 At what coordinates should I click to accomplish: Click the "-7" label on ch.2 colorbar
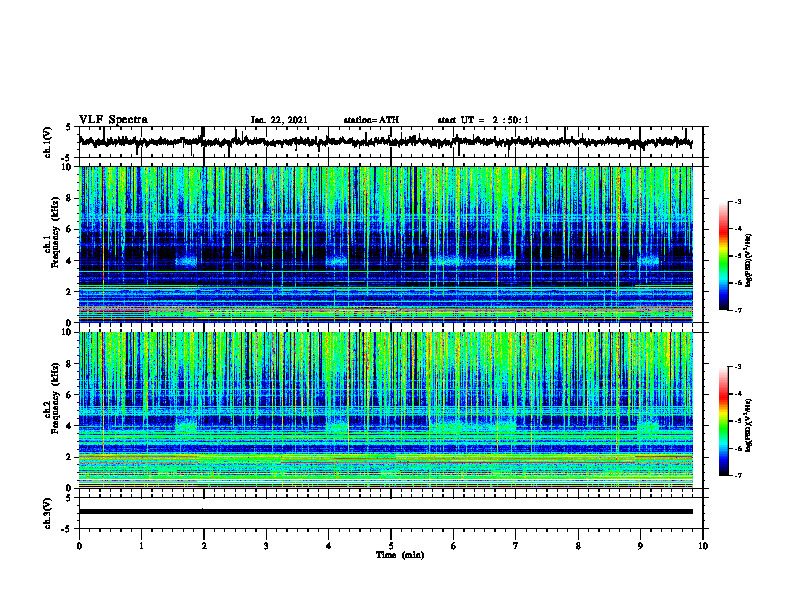coord(738,475)
